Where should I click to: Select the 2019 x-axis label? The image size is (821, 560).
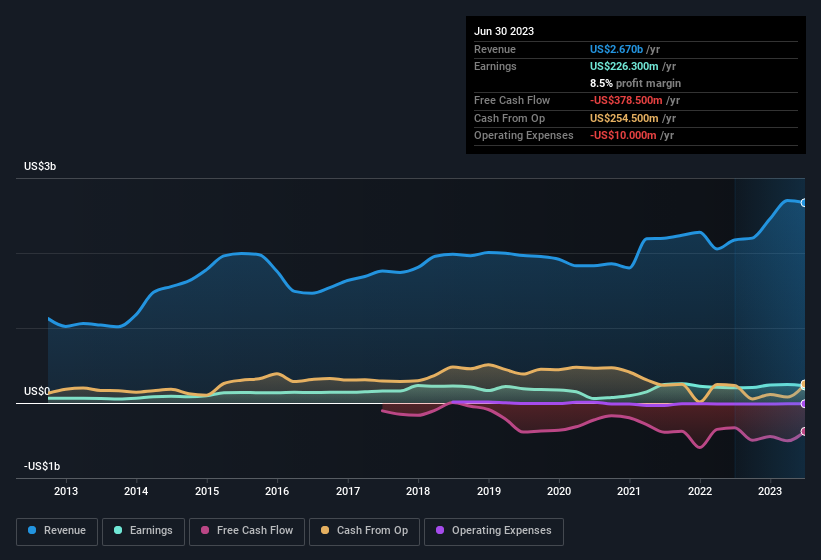point(489,491)
